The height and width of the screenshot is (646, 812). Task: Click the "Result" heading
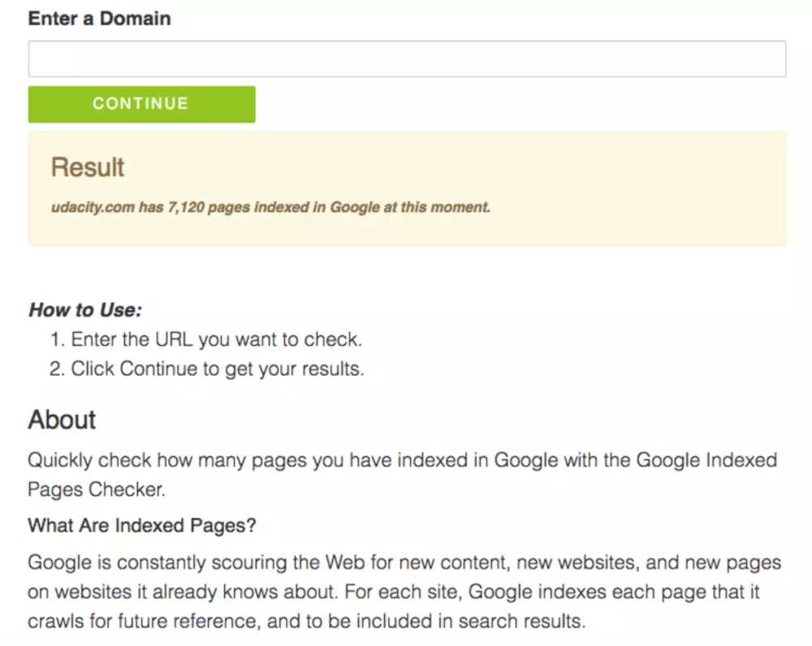(88, 167)
